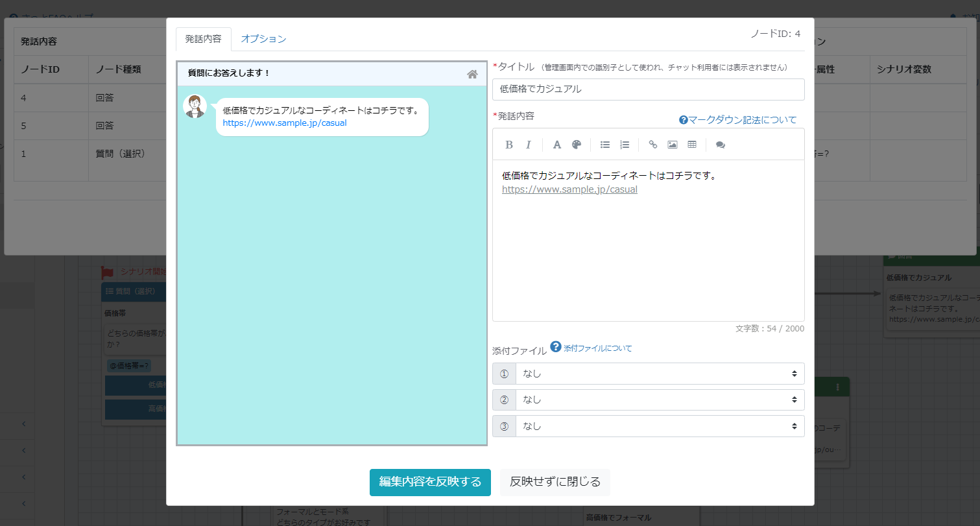The image size is (980, 526).
Task: Click the ノードID: 4 label
Action: pos(775,34)
